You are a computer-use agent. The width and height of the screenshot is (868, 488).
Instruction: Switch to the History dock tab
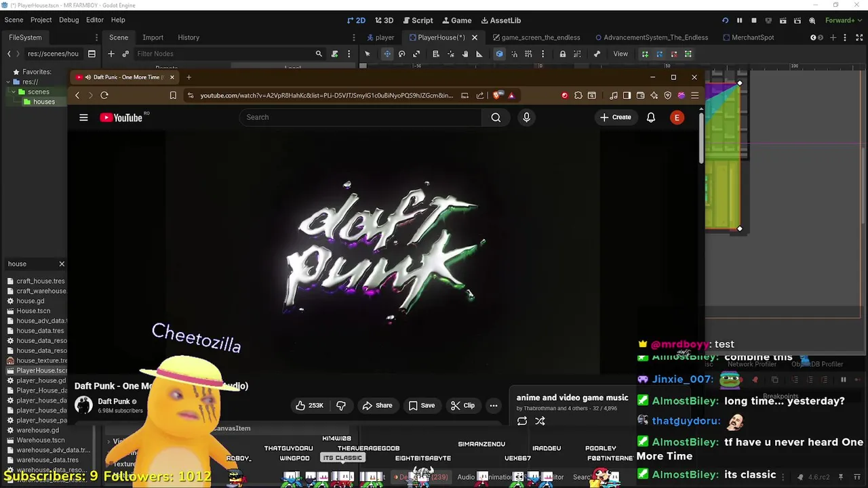189,37
